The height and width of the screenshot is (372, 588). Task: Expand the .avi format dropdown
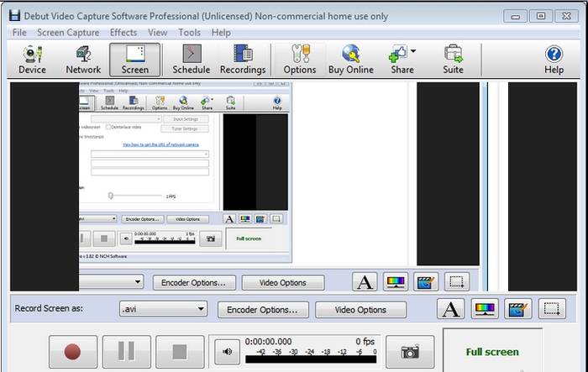pos(200,309)
